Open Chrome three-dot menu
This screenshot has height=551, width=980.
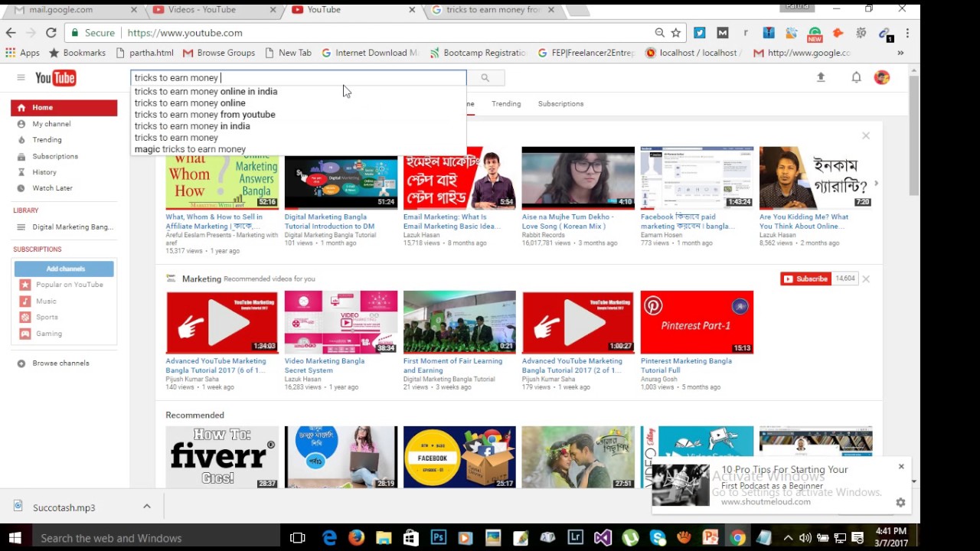(x=907, y=33)
